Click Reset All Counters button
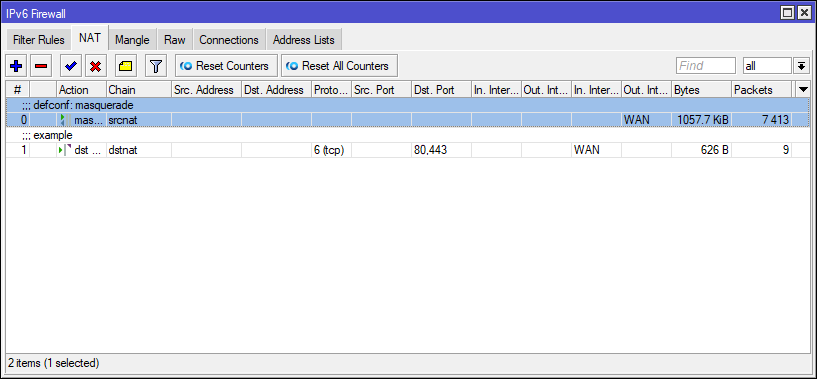The image size is (817, 379). [339, 66]
